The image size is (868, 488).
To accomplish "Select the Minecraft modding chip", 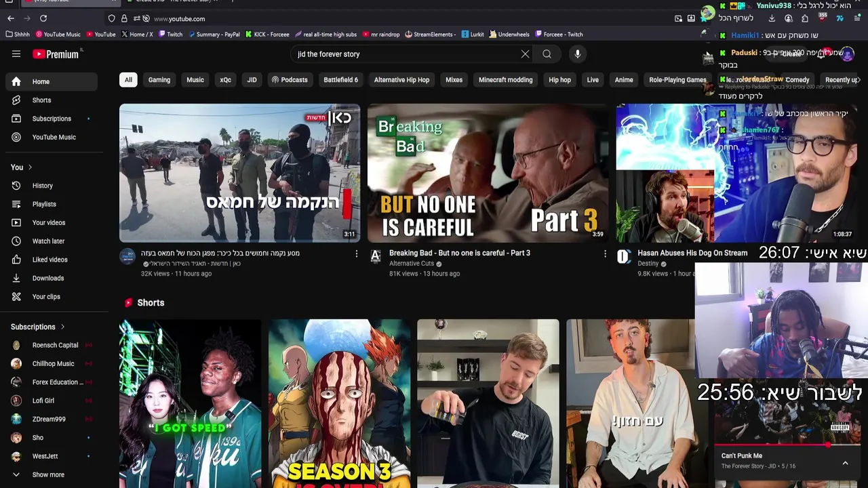I will click(506, 80).
